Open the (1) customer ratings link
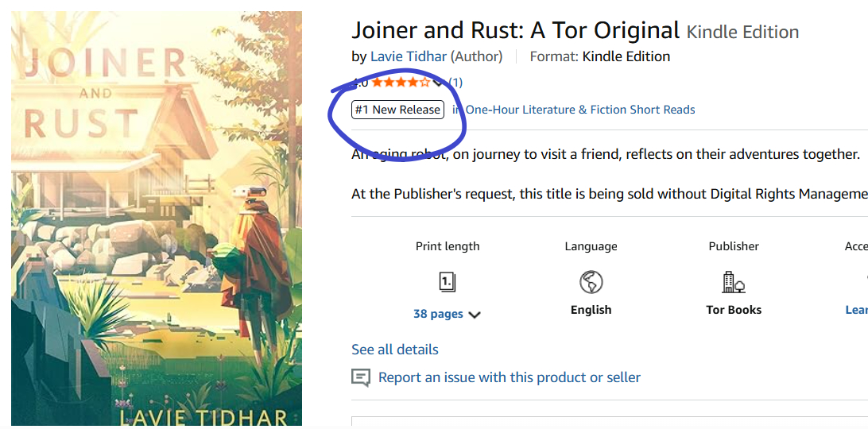The width and height of the screenshot is (868, 429). coord(455,82)
